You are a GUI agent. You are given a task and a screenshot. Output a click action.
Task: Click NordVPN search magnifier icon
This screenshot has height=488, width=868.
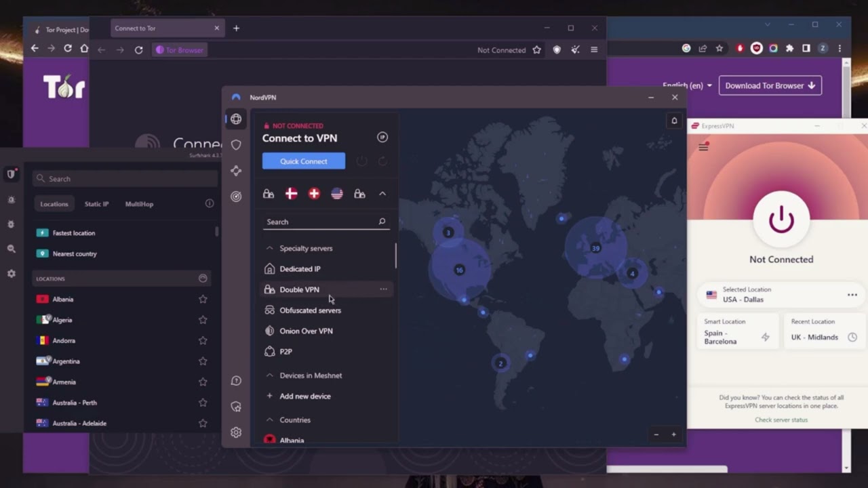(x=382, y=222)
